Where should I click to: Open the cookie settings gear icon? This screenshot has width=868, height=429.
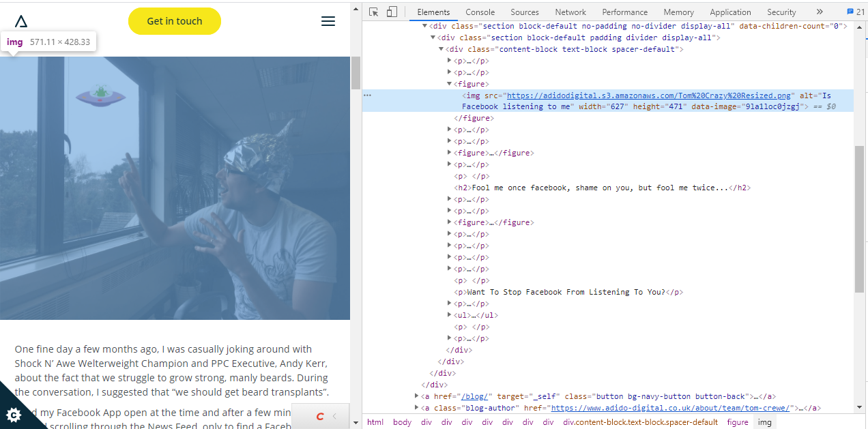[12, 414]
